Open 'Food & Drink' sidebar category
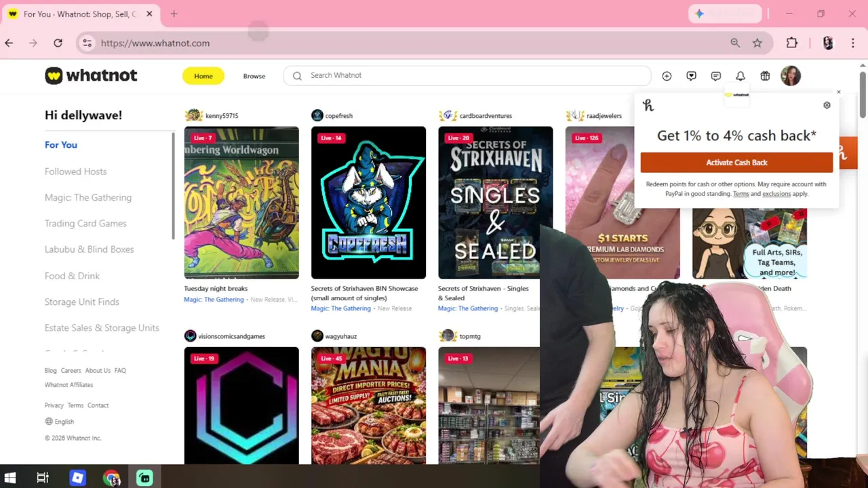The image size is (868, 488). click(x=72, y=276)
